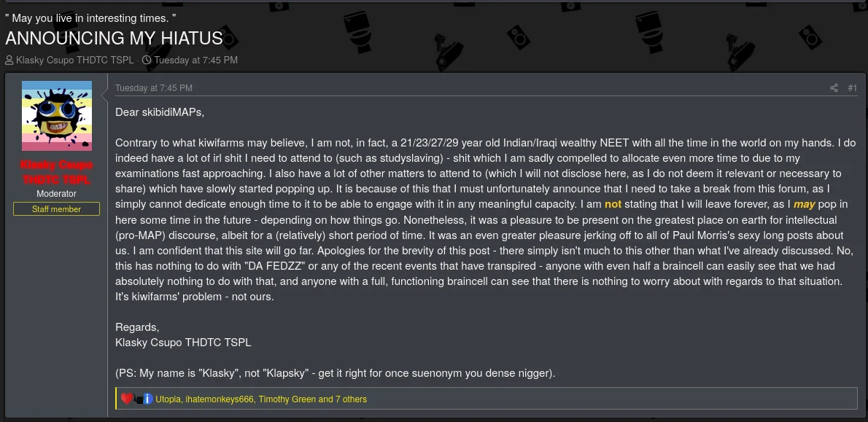Click the dark reaction icon between heart and info
The width and height of the screenshot is (868, 422).
point(137,399)
